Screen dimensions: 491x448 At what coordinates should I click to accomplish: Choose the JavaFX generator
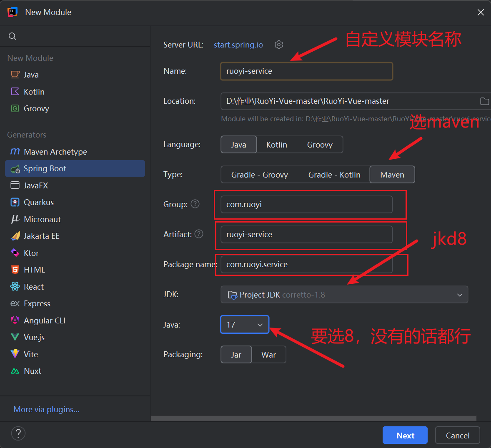tap(75, 185)
